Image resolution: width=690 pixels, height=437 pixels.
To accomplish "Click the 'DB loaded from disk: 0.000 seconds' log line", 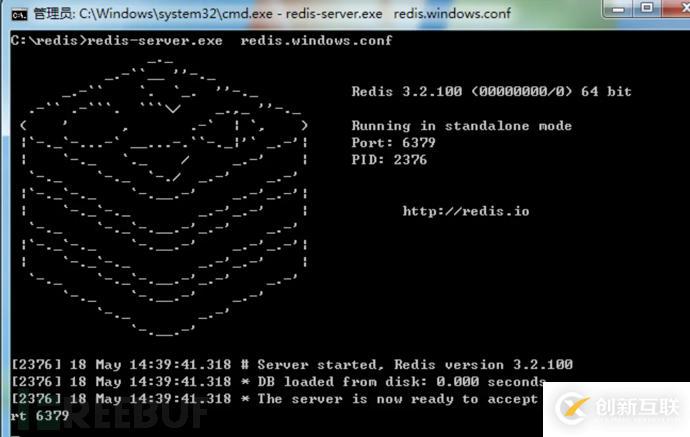I will pyautogui.click(x=278, y=382).
